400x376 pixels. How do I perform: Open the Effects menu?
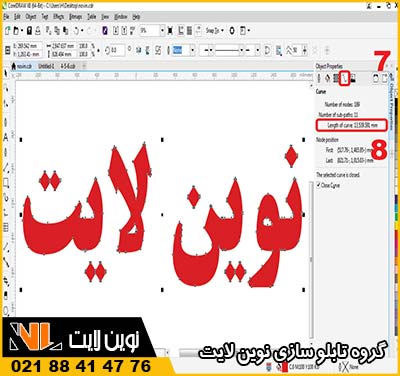point(59,17)
